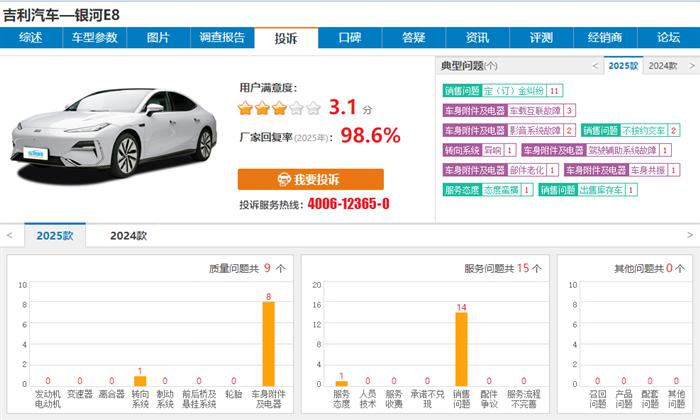Screen dimensions: 700x420
Task: Open 服务态度 态度蛮横 tag
Action: [488, 190]
